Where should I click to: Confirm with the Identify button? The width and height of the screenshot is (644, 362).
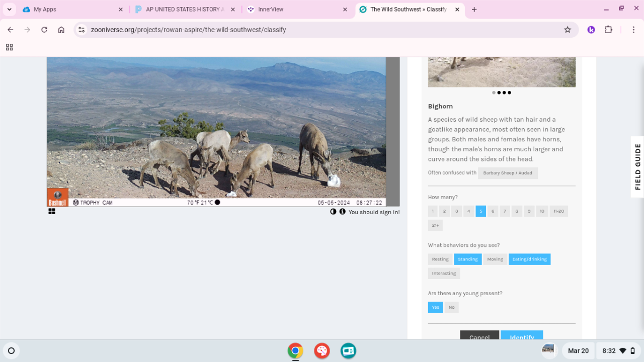pyautogui.click(x=522, y=335)
